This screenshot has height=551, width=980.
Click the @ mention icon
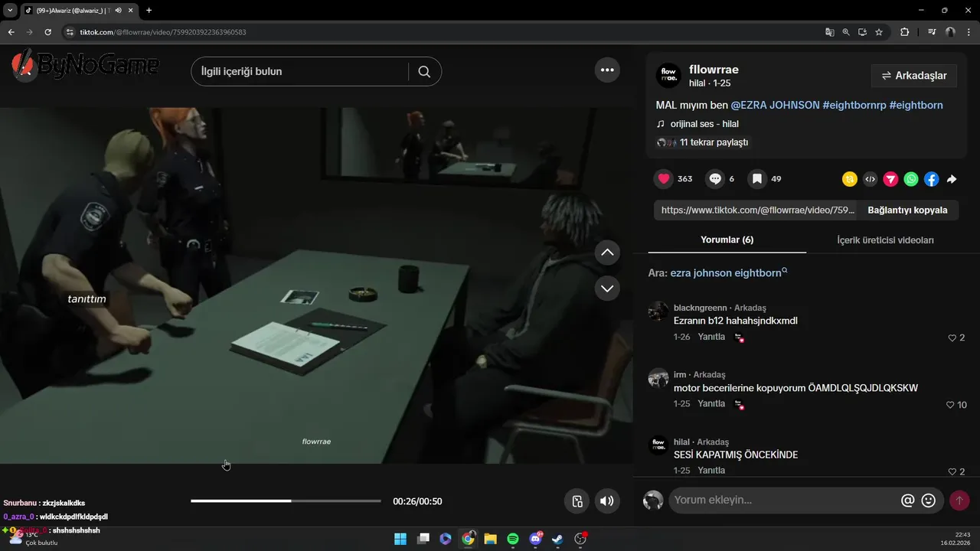tap(908, 500)
